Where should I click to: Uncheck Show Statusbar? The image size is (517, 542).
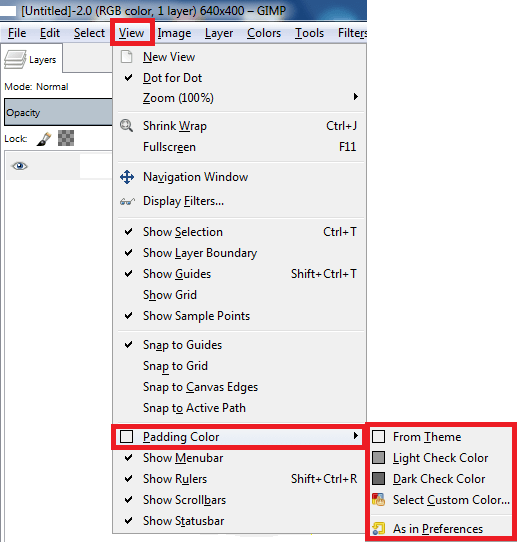pyautogui.click(x=240, y=521)
